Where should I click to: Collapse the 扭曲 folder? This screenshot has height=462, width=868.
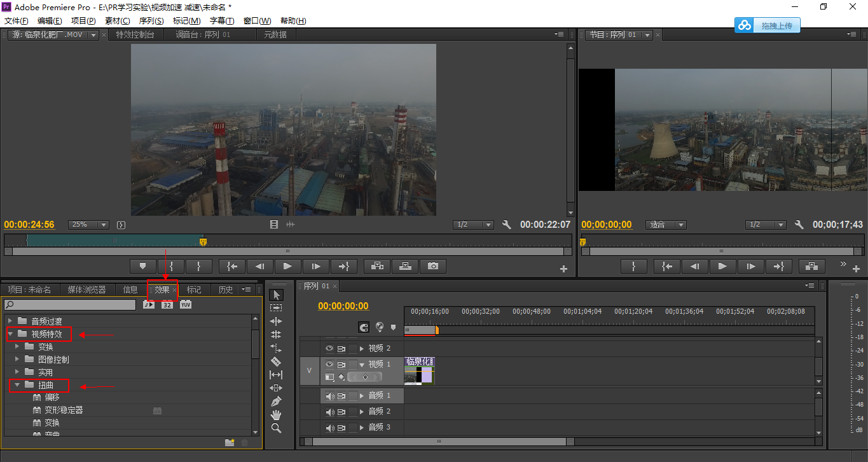click(x=17, y=384)
